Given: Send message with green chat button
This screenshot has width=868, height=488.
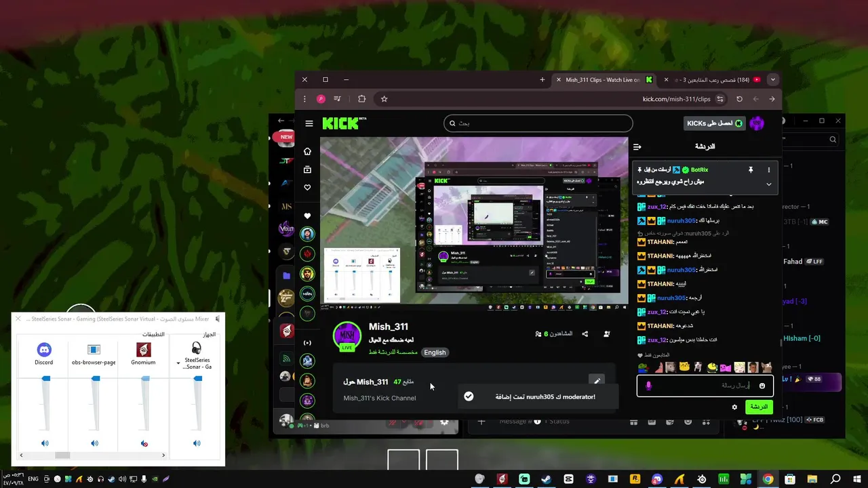Looking at the screenshot, I should (x=759, y=407).
